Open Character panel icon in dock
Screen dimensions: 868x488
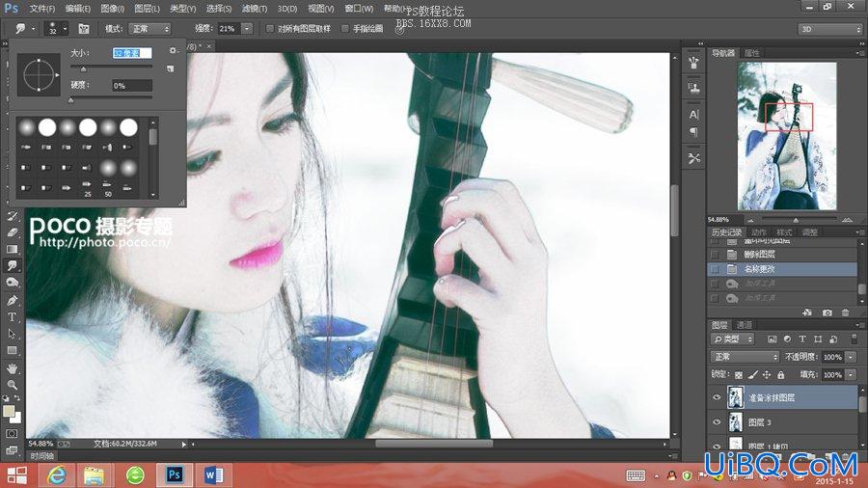pos(693,115)
